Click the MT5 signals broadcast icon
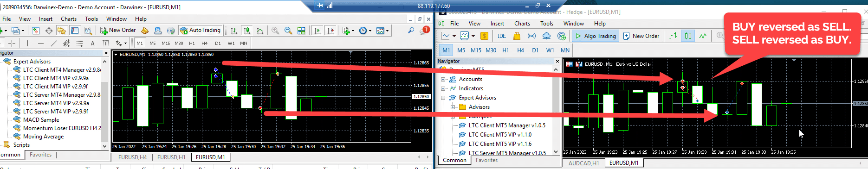This screenshot has height=169, width=868. point(531,36)
